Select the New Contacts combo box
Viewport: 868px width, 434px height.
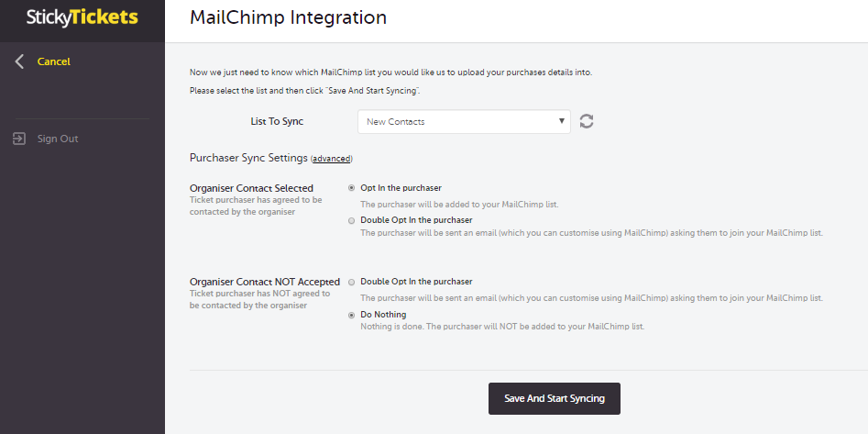(464, 121)
